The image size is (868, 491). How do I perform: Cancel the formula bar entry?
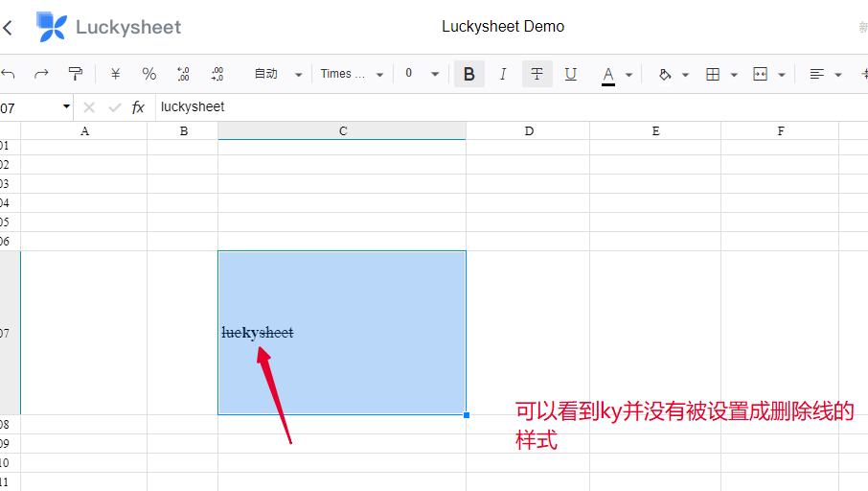(x=88, y=107)
